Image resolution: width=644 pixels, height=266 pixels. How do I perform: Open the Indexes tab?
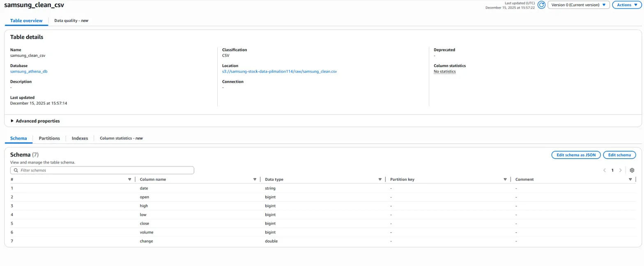click(x=80, y=138)
